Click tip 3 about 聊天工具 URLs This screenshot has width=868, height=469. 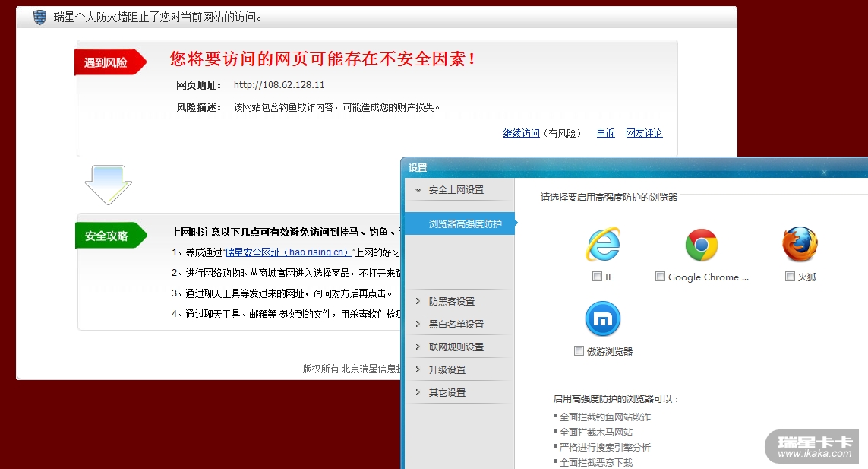[x=282, y=293]
